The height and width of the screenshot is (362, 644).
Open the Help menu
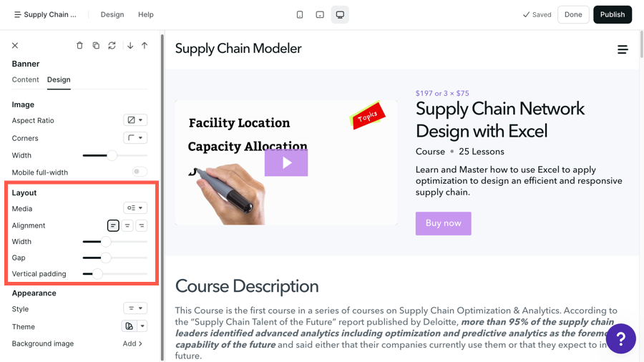pyautogui.click(x=146, y=14)
